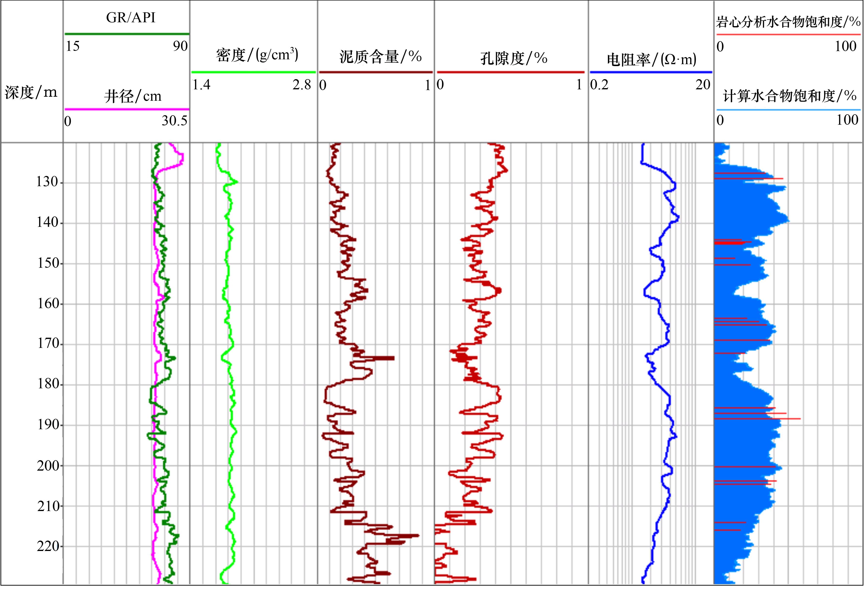Select the 计算水合物饱和度/% header
Screen dimensions: 868x589
790,96
